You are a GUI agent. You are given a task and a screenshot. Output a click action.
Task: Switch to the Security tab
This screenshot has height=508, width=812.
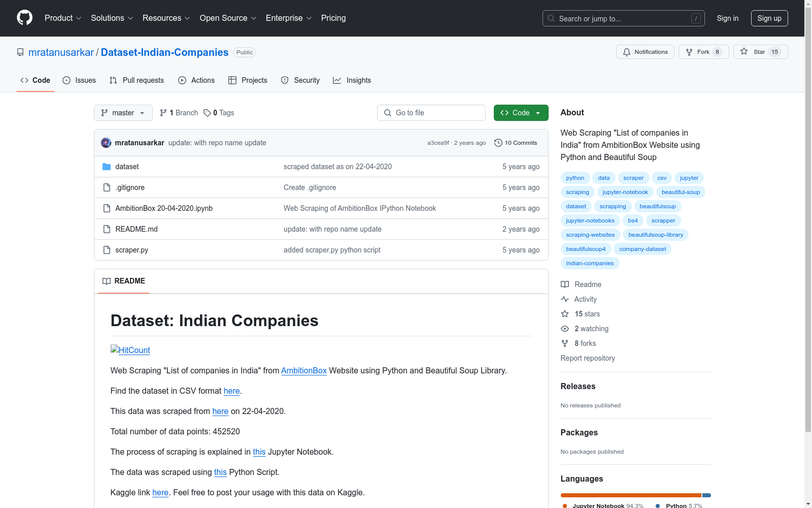(300, 80)
